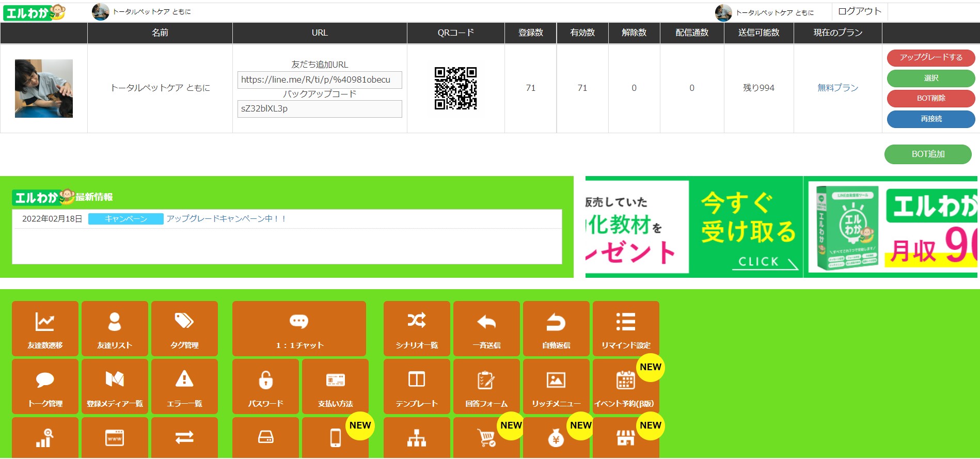
Task: Open the 友達数遷移 friend count chart tile
Action: click(x=45, y=328)
